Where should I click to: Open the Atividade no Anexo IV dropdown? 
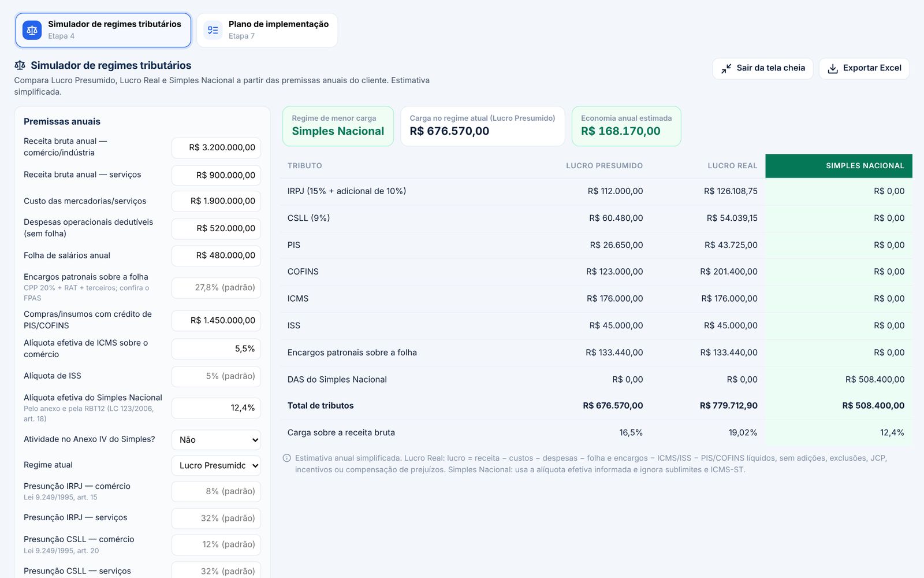[x=216, y=440]
